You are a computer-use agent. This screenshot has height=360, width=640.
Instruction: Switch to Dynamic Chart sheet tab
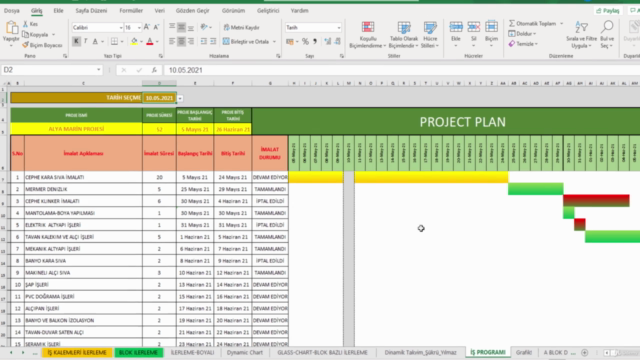pos(244,353)
